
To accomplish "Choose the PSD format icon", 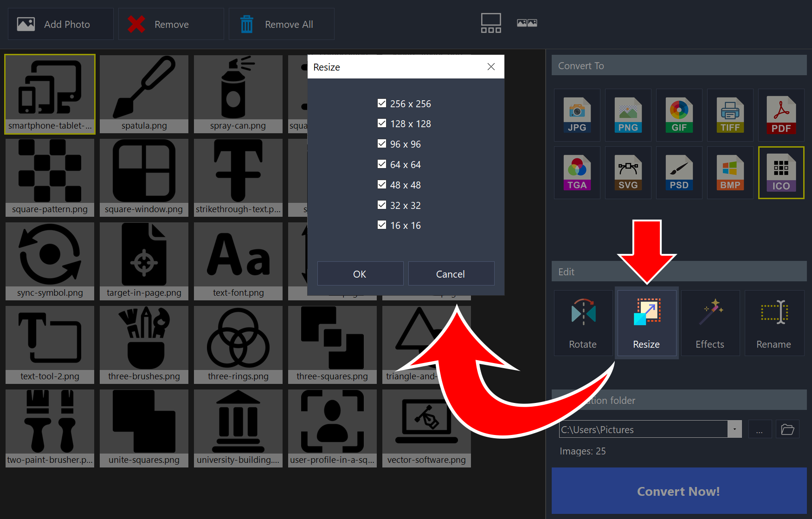I will [679, 173].
